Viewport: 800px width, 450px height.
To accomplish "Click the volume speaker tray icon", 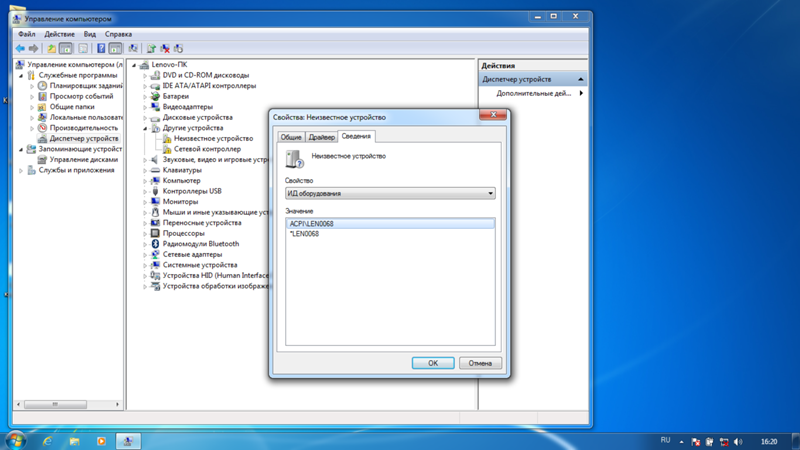I will (x=738, y=442).
